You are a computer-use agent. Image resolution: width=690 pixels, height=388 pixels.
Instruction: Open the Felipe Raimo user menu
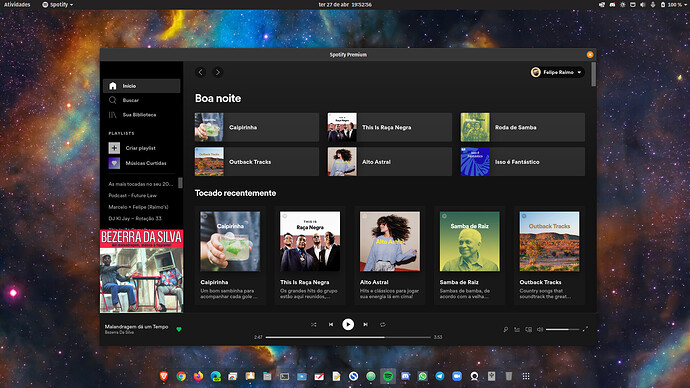coord(558,72)
